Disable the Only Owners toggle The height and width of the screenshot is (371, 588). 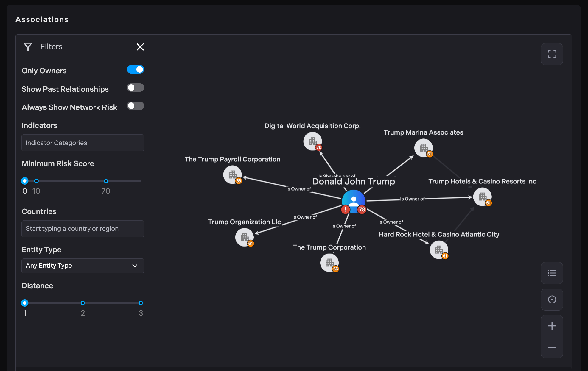tap(136, 69)
